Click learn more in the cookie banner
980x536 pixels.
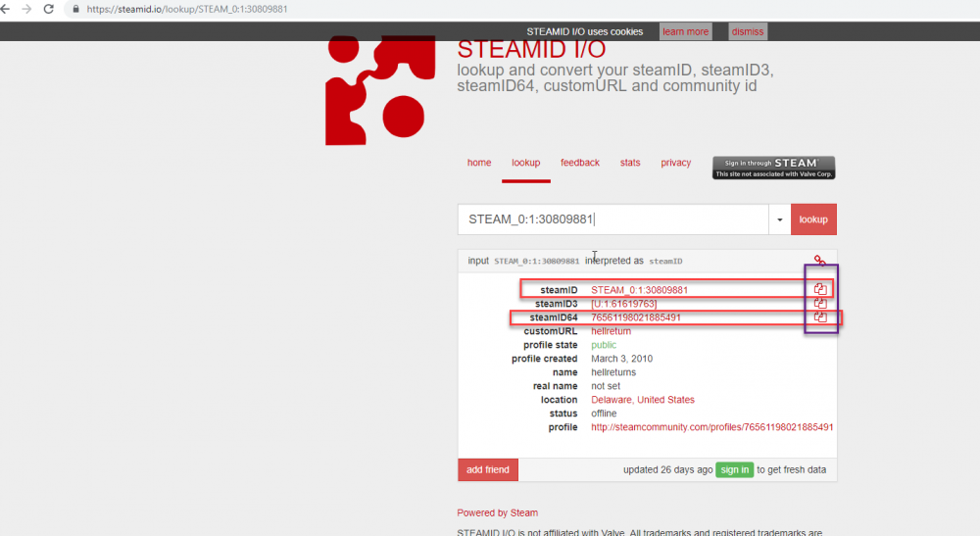tap(686, 32)
